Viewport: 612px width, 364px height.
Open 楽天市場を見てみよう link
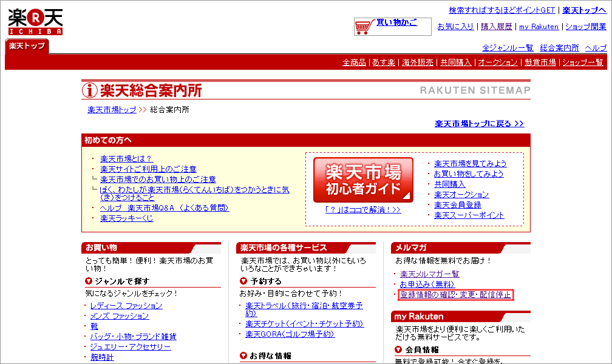[x=471, y=163]
